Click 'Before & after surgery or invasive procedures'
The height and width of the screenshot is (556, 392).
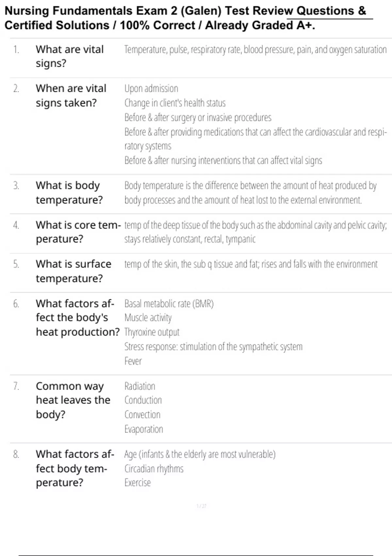click(x=198, y=117)
